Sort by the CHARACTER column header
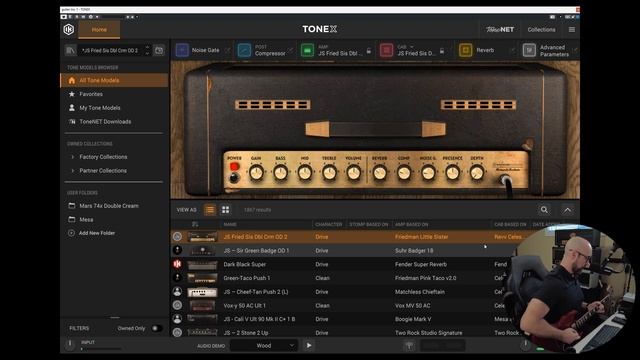 329,224
